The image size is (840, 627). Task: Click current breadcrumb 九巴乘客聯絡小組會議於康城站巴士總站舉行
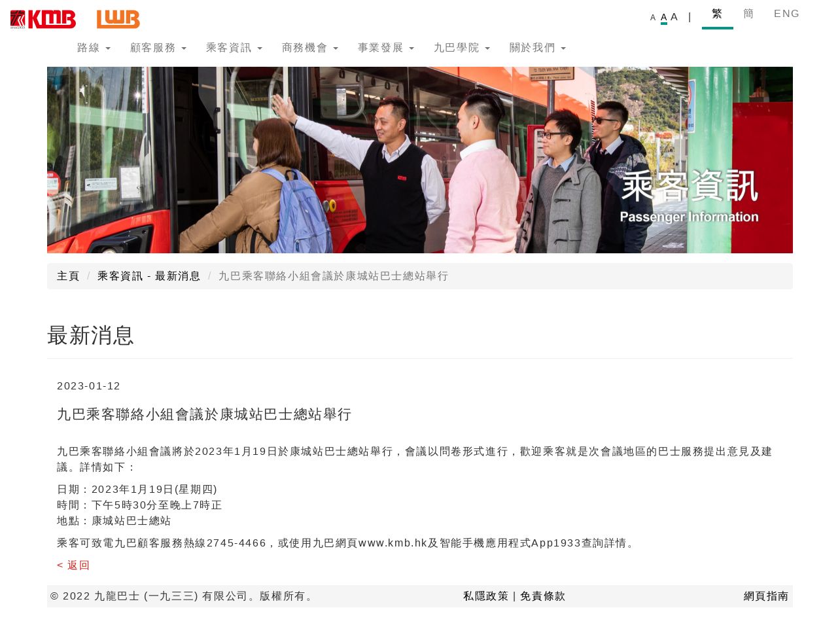(334, 276)
